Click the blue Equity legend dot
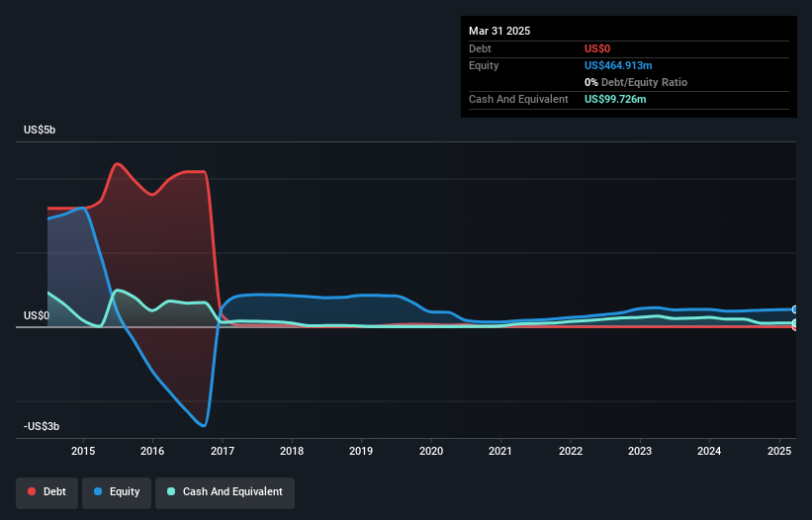 coord(98,491)
